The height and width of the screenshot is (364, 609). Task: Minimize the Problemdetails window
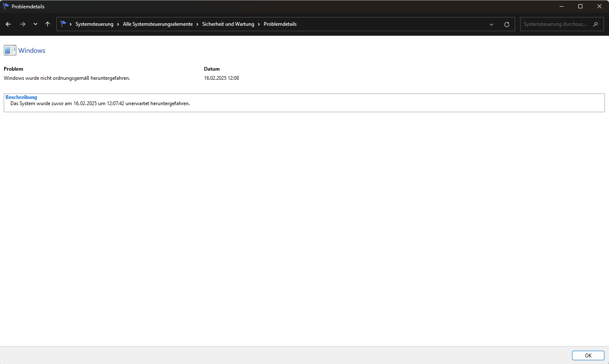(x=561, y=6)
